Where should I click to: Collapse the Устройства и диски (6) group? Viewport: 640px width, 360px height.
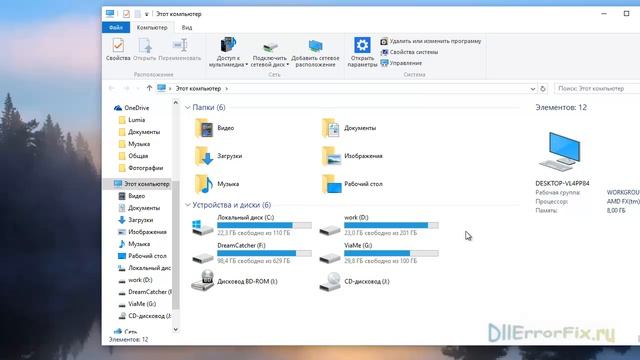tap(188, 205)
